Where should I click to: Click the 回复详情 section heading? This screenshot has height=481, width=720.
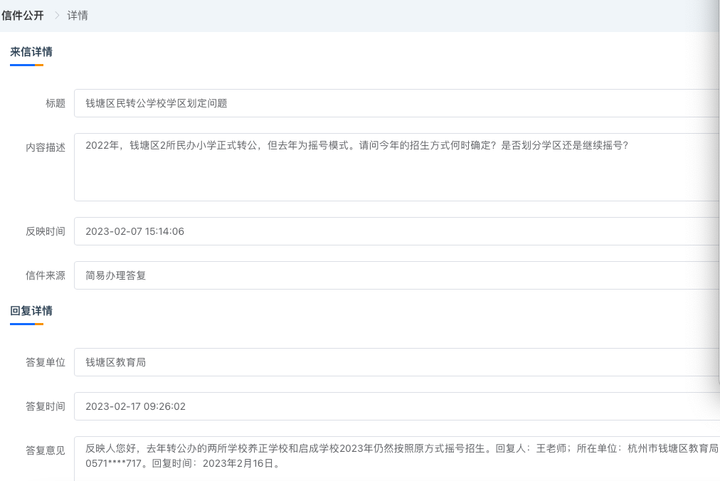[x=31, y=311]
